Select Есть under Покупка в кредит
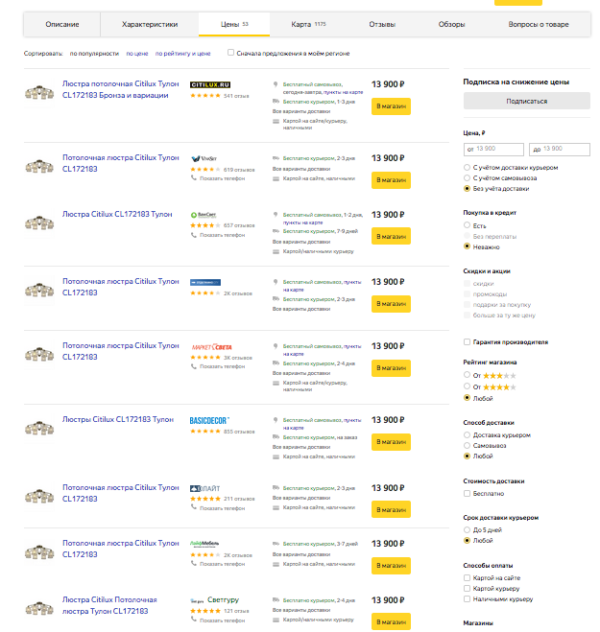This screenshot has height=632, width=600. (x=467, y=225)
